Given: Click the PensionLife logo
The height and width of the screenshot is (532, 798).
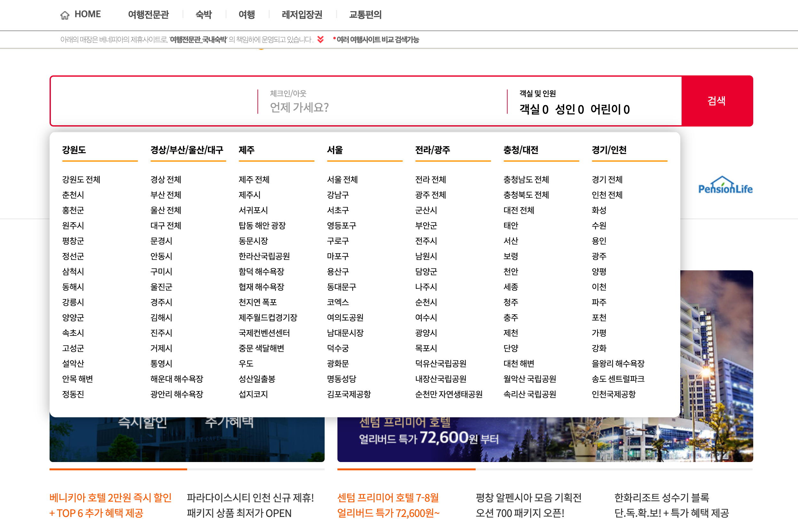Looking at the screenshot, I should [725, 186].
